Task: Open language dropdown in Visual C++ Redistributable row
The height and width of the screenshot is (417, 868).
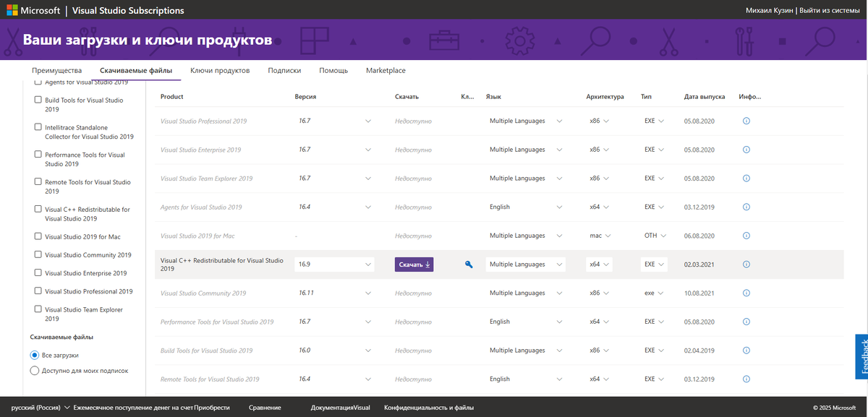Action: pyautogui.click(x=525, y=265)
